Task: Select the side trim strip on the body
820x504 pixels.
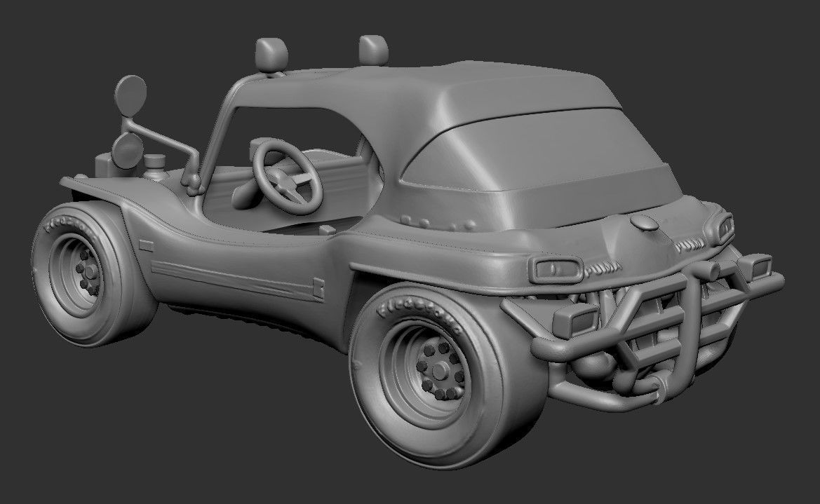Action: pos(236,280)
